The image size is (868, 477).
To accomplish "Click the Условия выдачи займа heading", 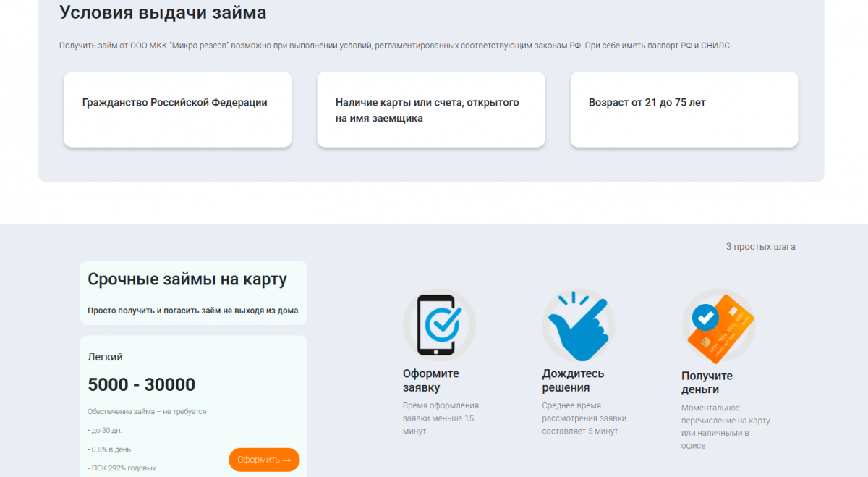I will click(163, 12).
